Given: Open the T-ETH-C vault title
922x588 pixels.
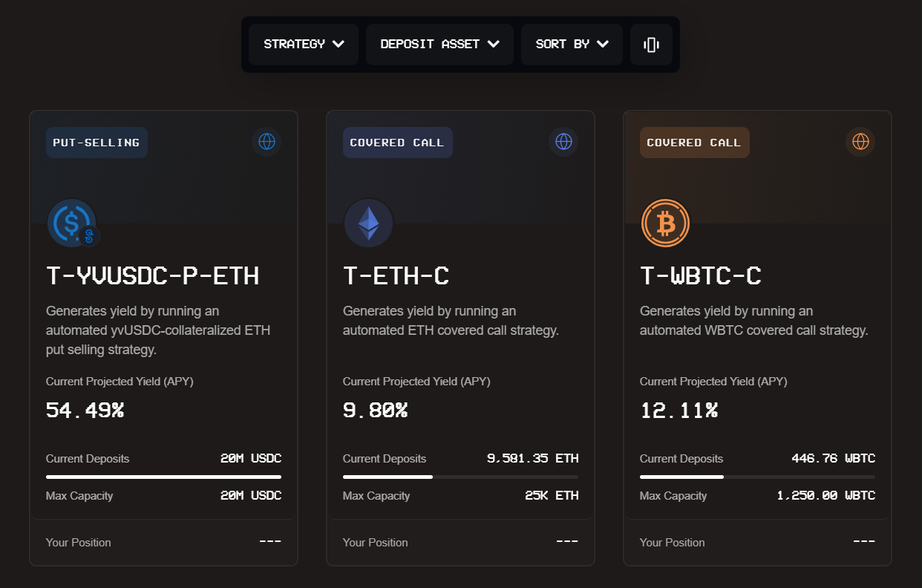Looking at the screenshot, I should click(396, 276).
